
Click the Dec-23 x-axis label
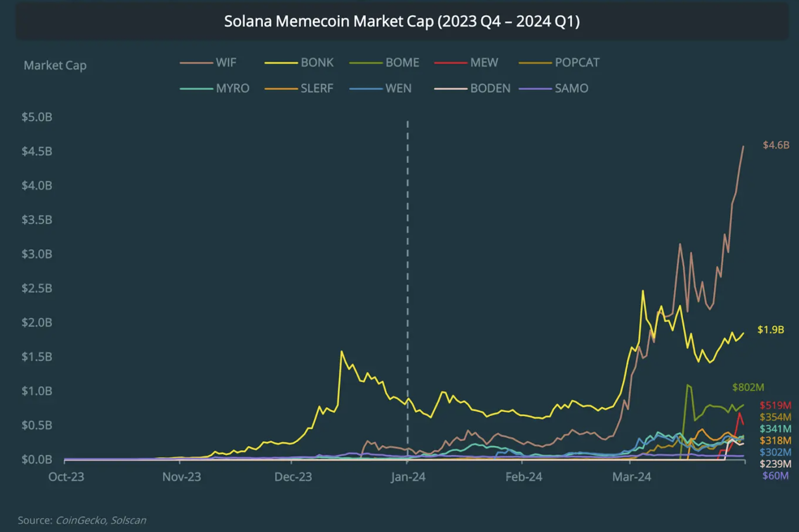[x=293, y=477]
